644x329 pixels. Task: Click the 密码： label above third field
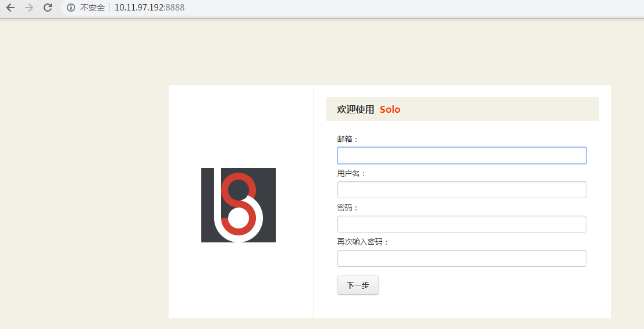(348, 208)
